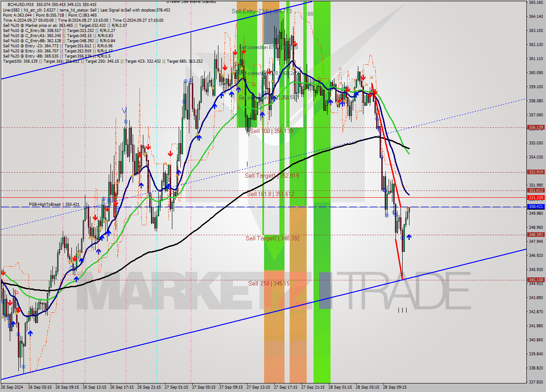Select the red 352.919 price tag
The height and width of the screenshot is (392, 546).
[x=536, y=172]
